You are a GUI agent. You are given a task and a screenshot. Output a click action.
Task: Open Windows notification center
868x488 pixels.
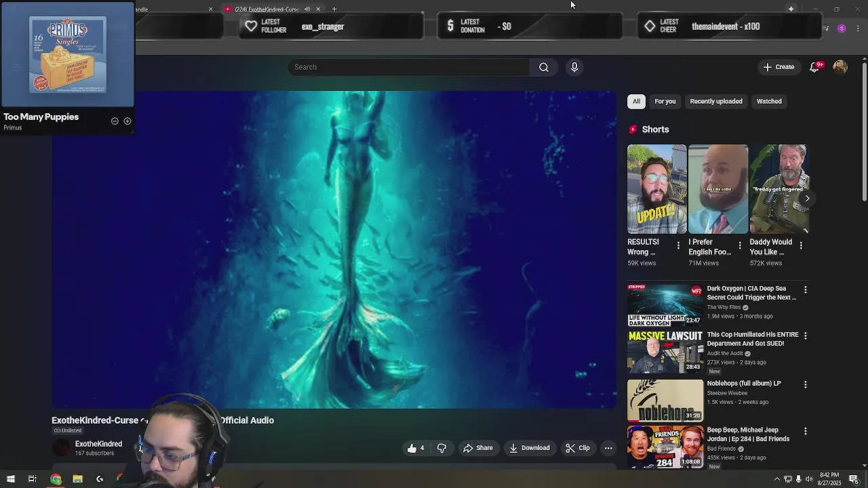[x=854, y=479]
